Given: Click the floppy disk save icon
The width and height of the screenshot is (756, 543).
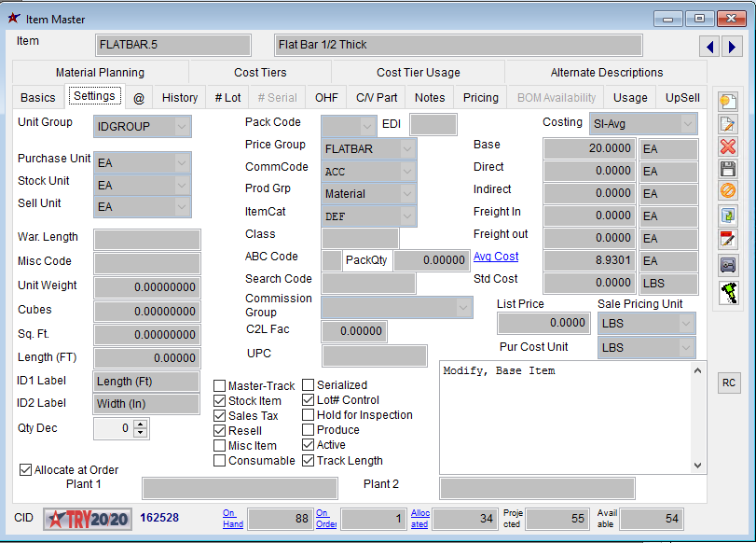Looking at the screenshot, I should [728, 169].
